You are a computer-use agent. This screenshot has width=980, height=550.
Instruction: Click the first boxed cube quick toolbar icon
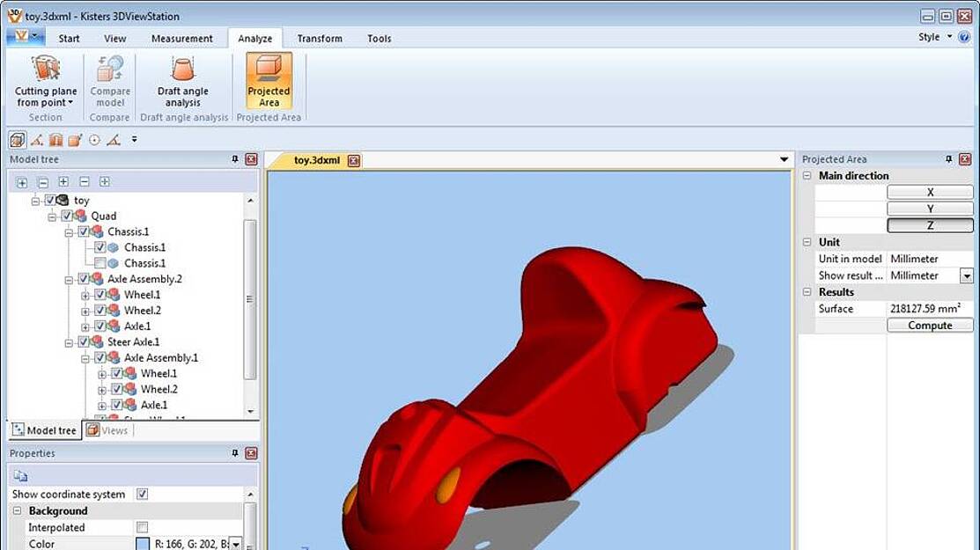(17, 140)
